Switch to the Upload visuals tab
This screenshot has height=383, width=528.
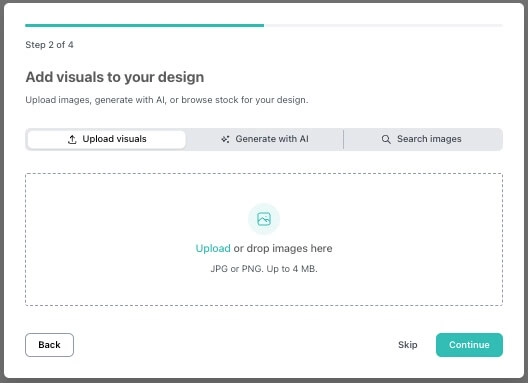106,139
